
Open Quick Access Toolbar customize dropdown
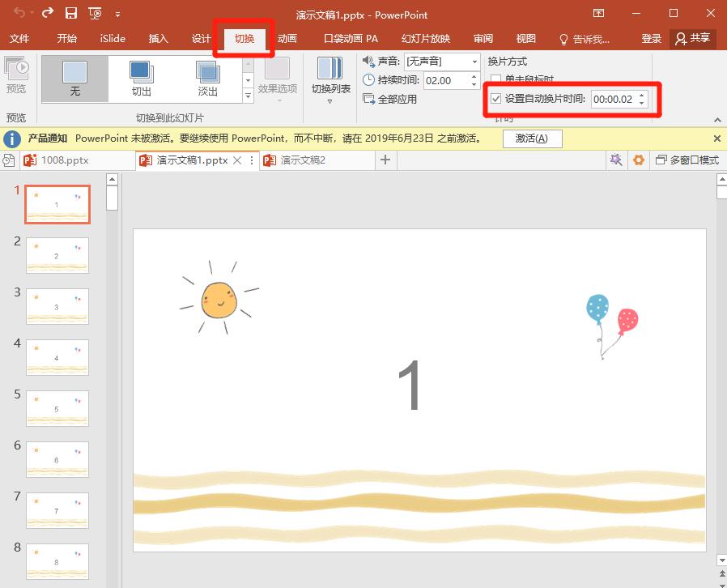(x=118, y=15)
